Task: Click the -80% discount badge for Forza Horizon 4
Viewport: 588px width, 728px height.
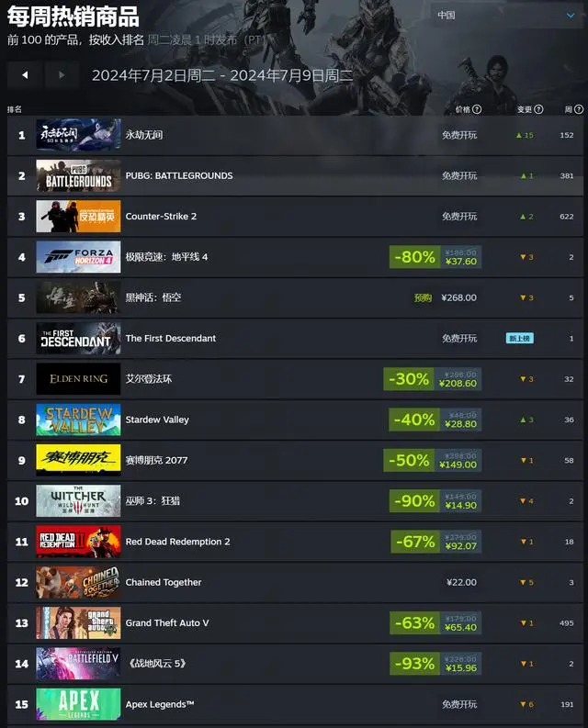Action: click(x=414, y=257)
